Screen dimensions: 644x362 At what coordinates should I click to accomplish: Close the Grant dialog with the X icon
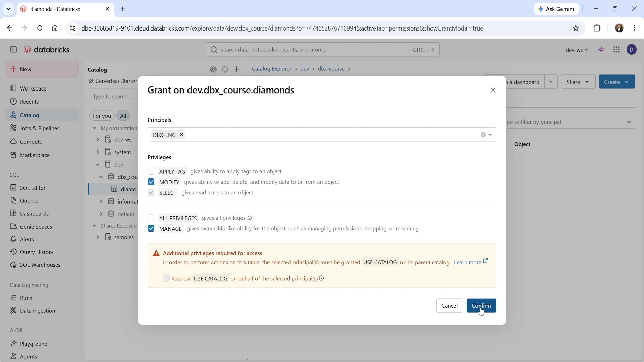pos(493,90)
